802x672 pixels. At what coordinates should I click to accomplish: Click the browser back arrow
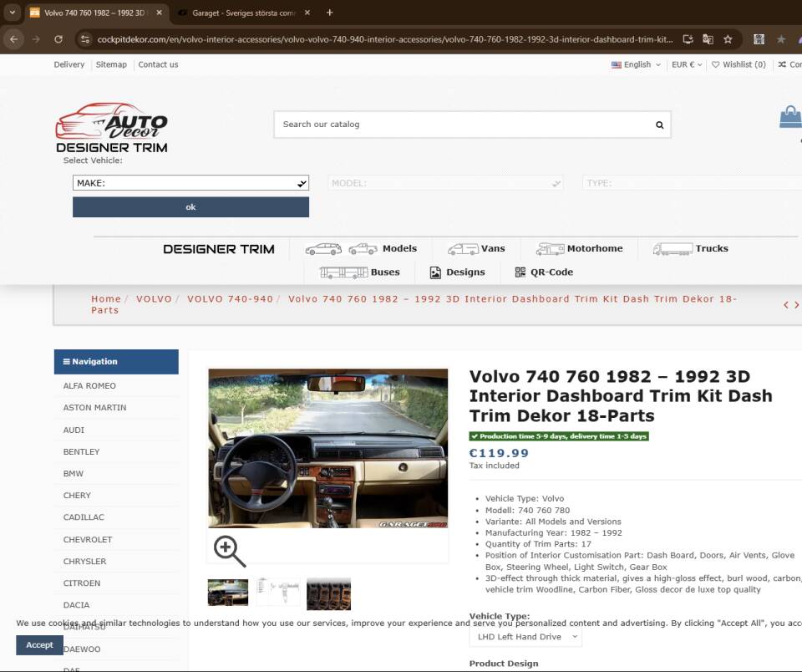[14, 39]
